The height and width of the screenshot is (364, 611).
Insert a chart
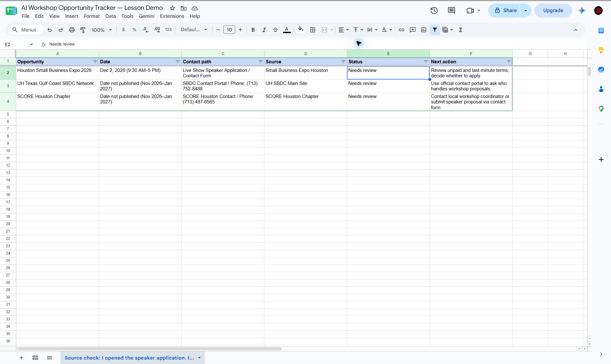(x=424, y=30)
